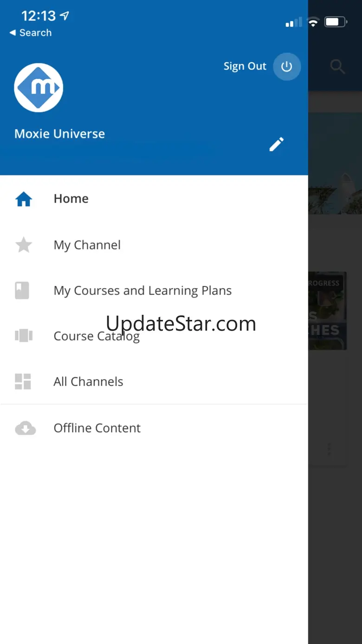Tap the All Channels grid icon

pos(23,382)
